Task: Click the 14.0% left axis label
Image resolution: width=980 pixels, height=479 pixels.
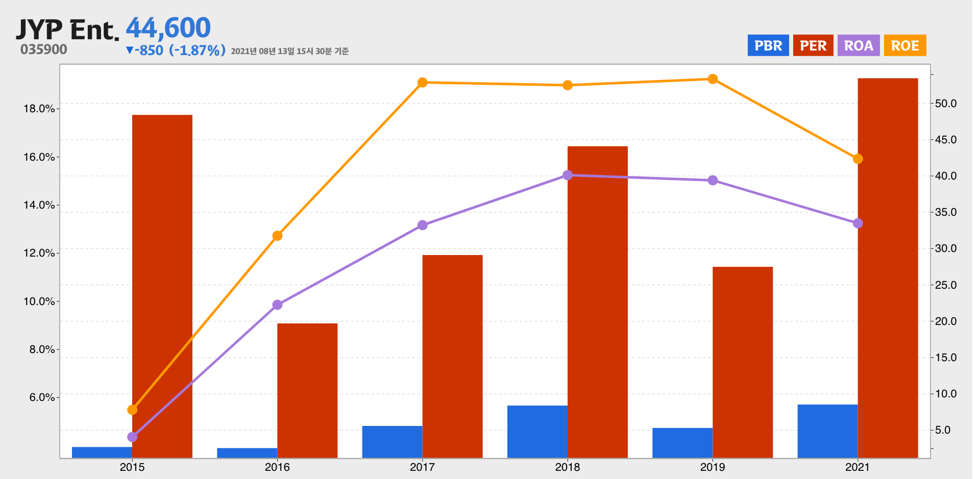Action: [x=39, y=205]
